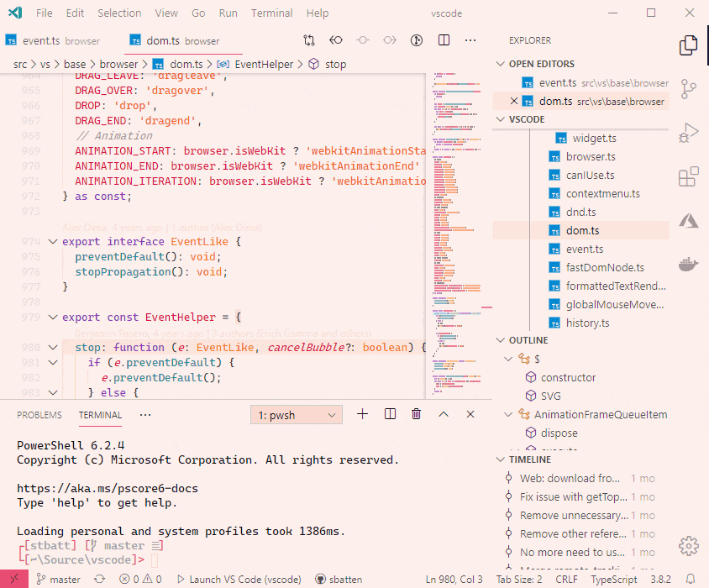The width and height of the screenshot is (709, 588).
Task: Toggle Explorer view in activity bar
Action: coord(689,45)
